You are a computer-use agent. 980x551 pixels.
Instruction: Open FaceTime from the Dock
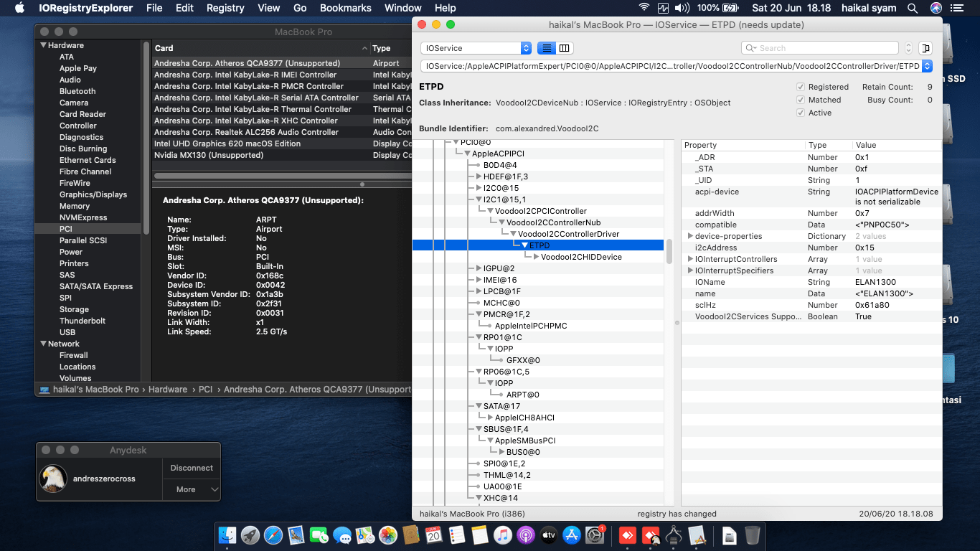[319, 535]
